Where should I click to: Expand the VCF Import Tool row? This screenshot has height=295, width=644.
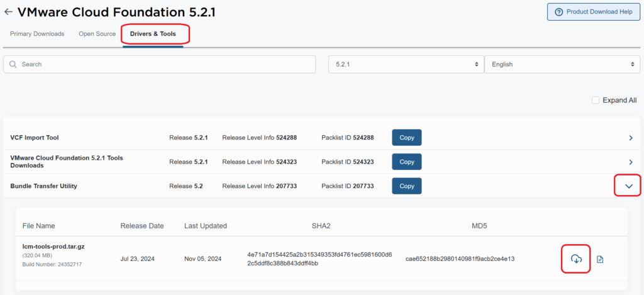point(630,138)
